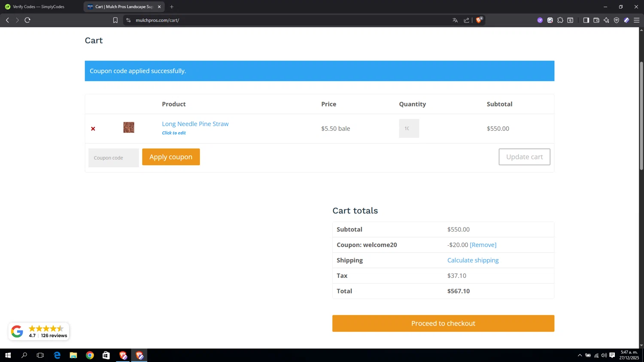Open the browser hamburger main menu
This screenshot has height=362, width=644.
pyautogui.click(x=637, y=20)
